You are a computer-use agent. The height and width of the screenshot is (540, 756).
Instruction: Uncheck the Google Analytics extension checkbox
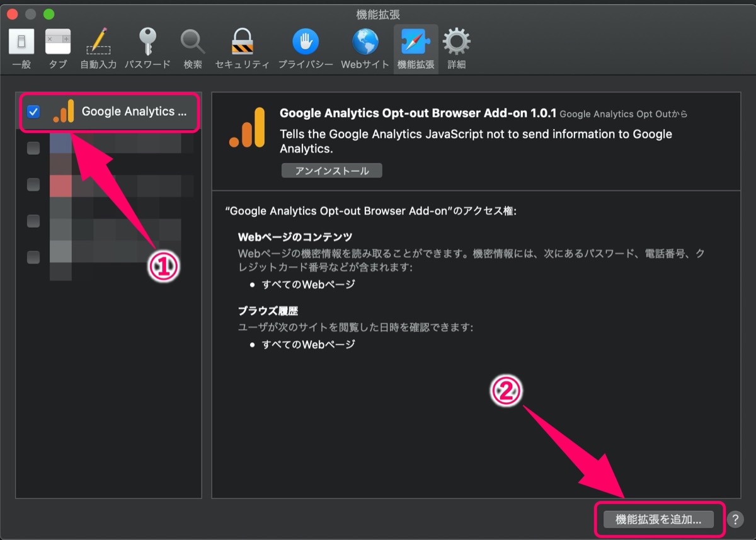point(33,112)
